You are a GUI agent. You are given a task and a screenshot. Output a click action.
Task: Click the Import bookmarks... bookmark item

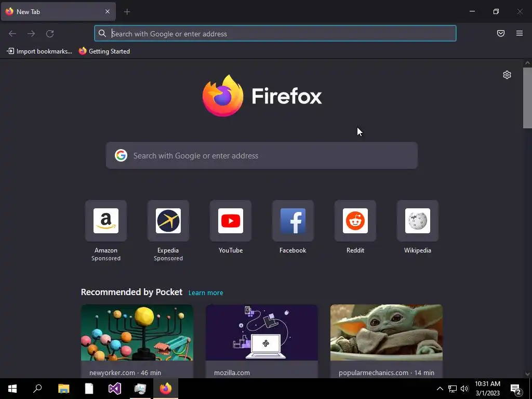pyautogui.click(x=39, y=51)
